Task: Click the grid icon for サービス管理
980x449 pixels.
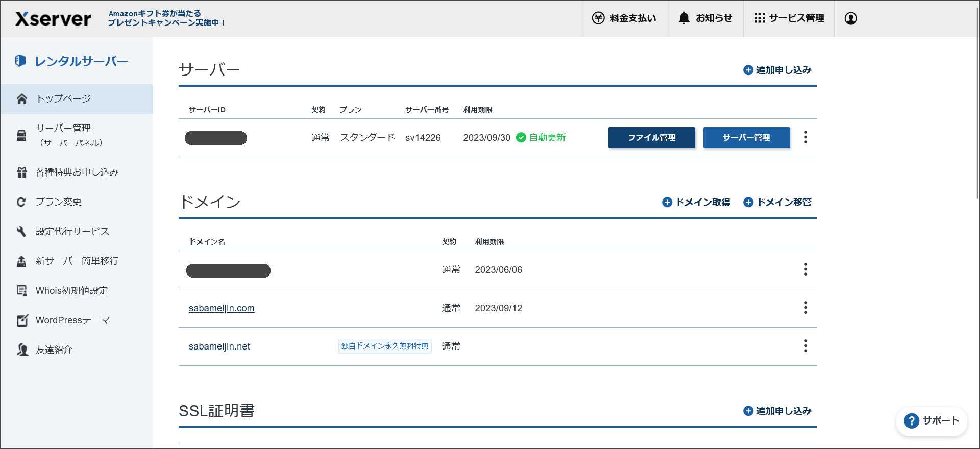Action: pyautogui.click(x=759, y=18)
